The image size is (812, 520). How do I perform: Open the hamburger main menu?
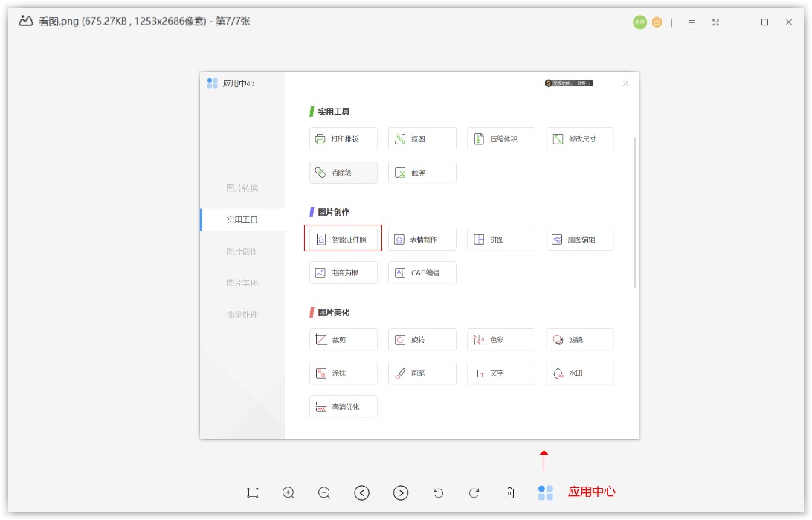coord(692,22)
